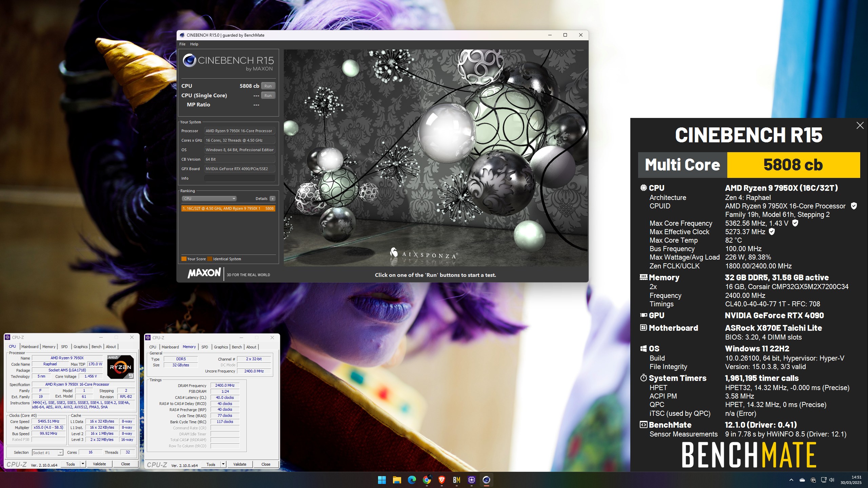
Task: Switch to CPU tab in right CPU-Z window
Action: [153, 347]
